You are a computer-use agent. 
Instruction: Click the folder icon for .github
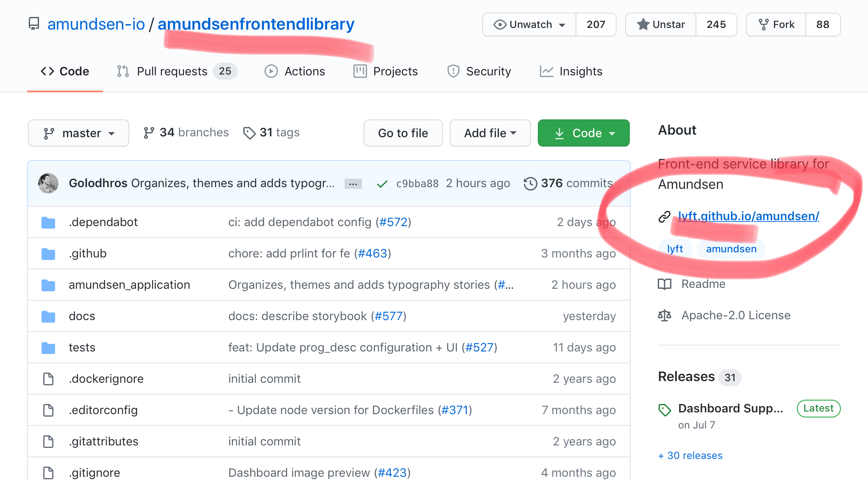point(48,254)
